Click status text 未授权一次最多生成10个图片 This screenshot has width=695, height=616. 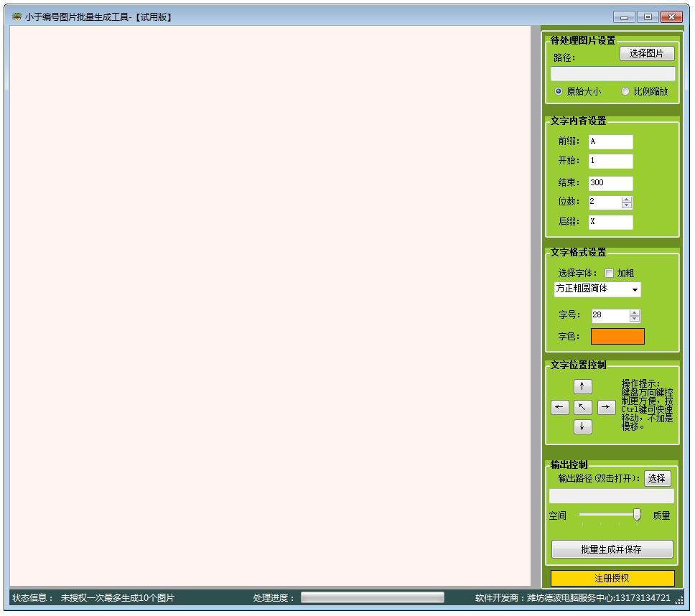pyautogui.click(x=118, y=598)
